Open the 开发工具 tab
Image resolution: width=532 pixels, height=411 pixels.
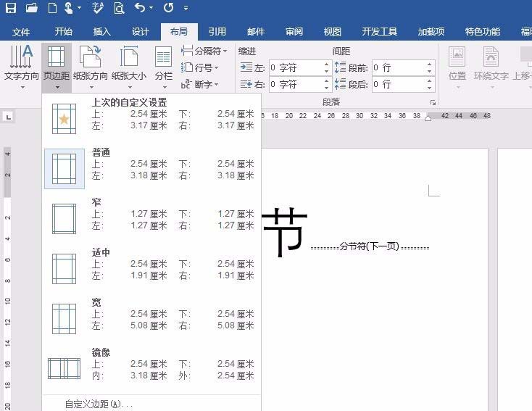[x=379, y=32]
